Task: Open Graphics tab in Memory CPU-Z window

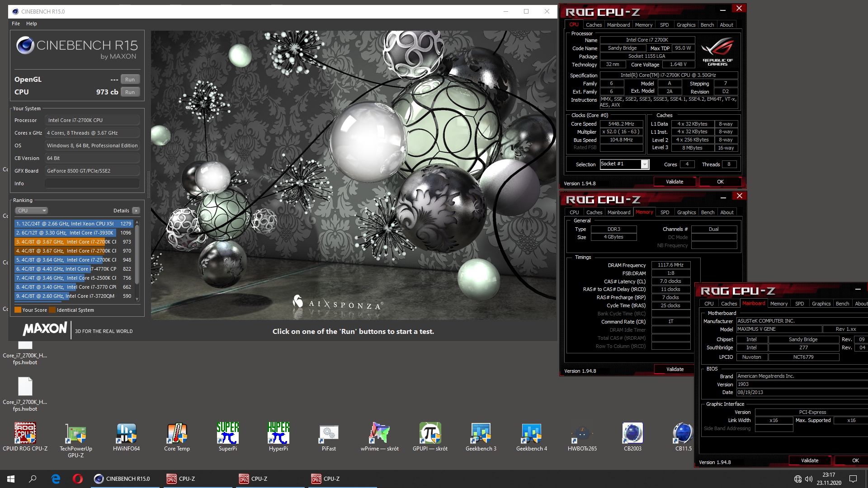Action: pos(686,212)
